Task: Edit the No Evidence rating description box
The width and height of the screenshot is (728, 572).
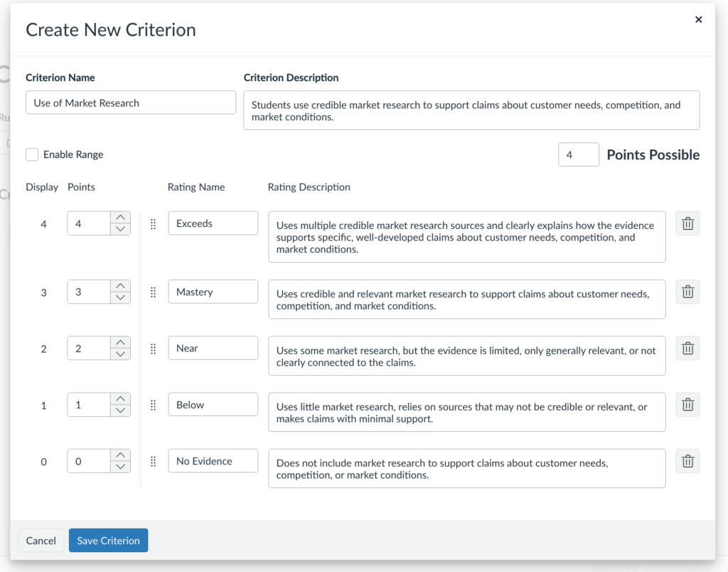Action: [467, 468]
